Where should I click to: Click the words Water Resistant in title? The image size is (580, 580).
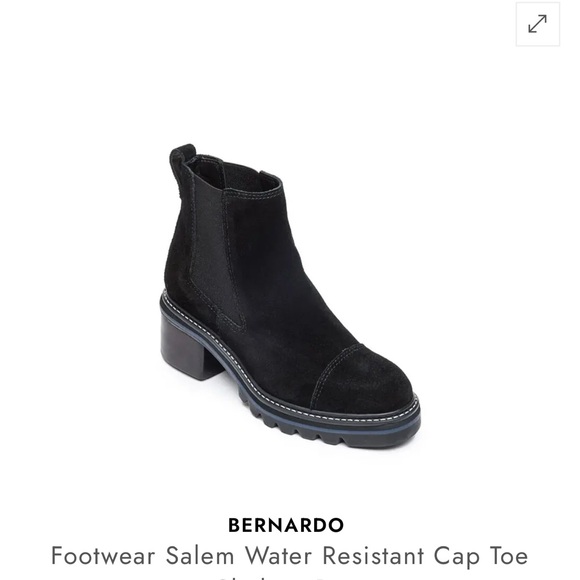point(334,556)
